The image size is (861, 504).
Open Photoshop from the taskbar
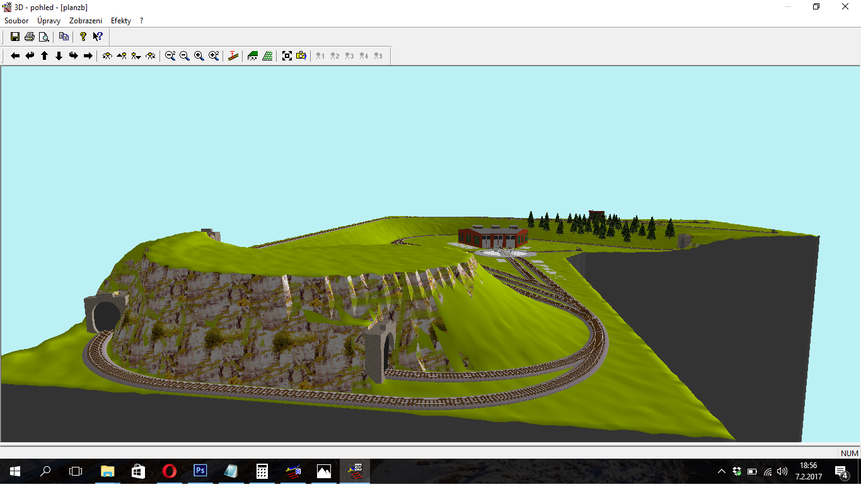tap(200, 471)
